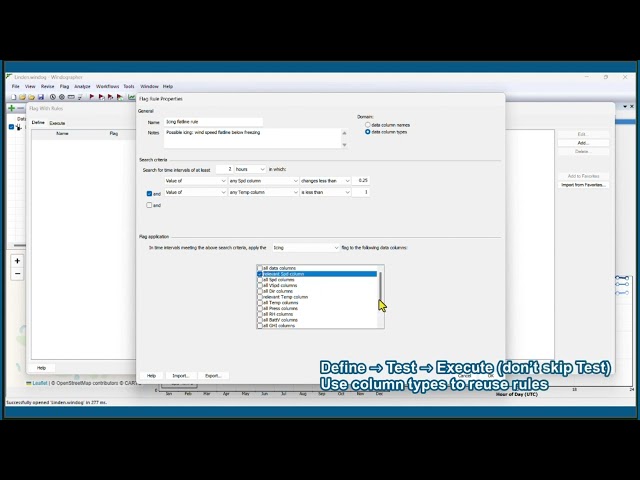Click the green line chart toolbar icon

click(131, 97)
